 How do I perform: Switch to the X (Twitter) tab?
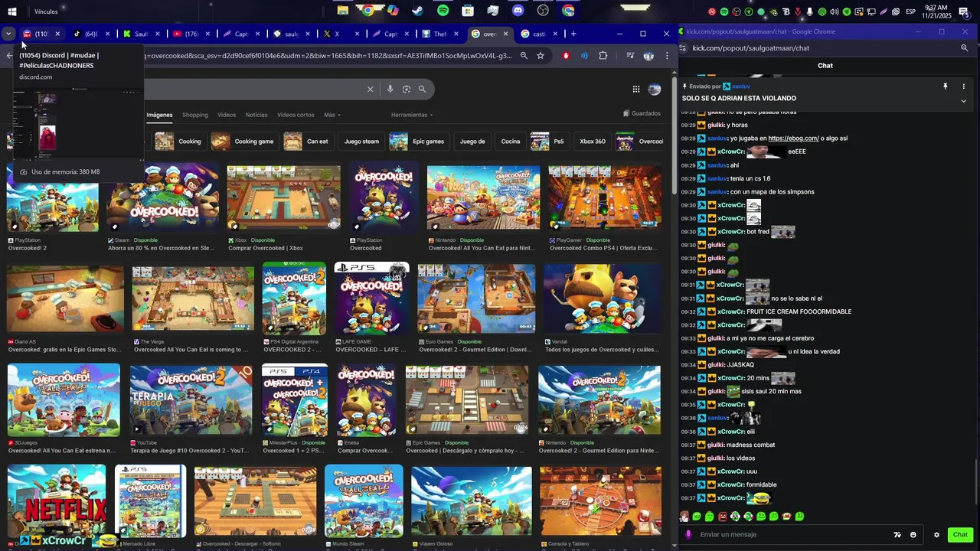[x=340, y=34]
